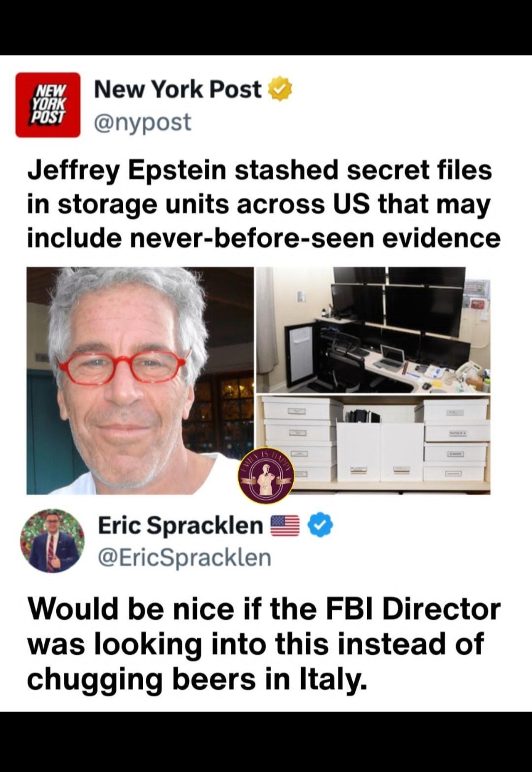The width and height of the screenshot is (532, 772).
Task: Open the photo of desk with multiple monitors
Action: pos(373,330)
